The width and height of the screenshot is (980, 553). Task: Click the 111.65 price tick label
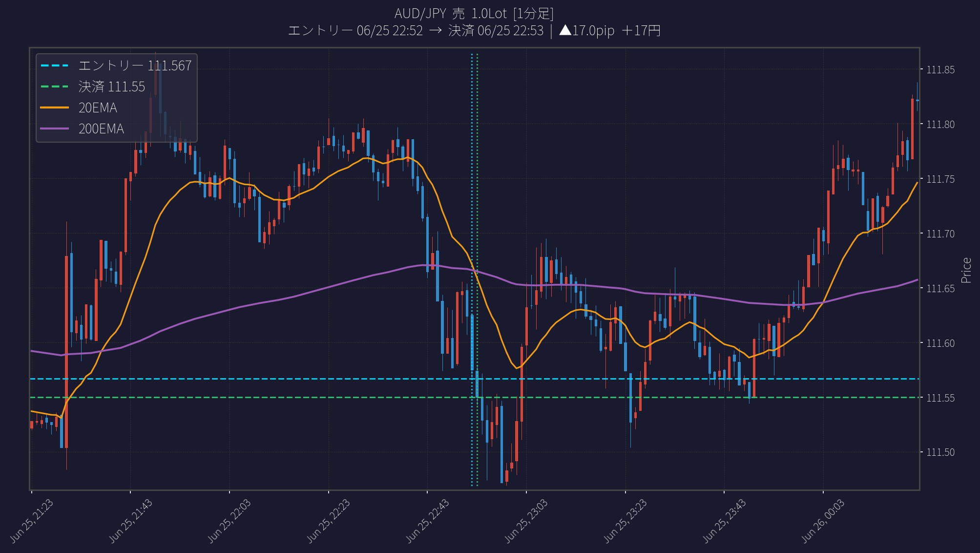coord(940,289)
